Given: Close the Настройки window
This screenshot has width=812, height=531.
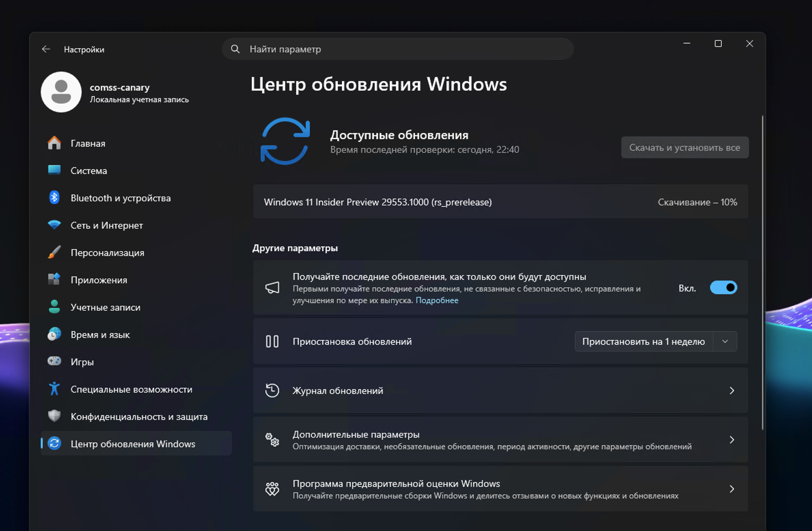Looking at the screenshot, I should pos(749,43).
